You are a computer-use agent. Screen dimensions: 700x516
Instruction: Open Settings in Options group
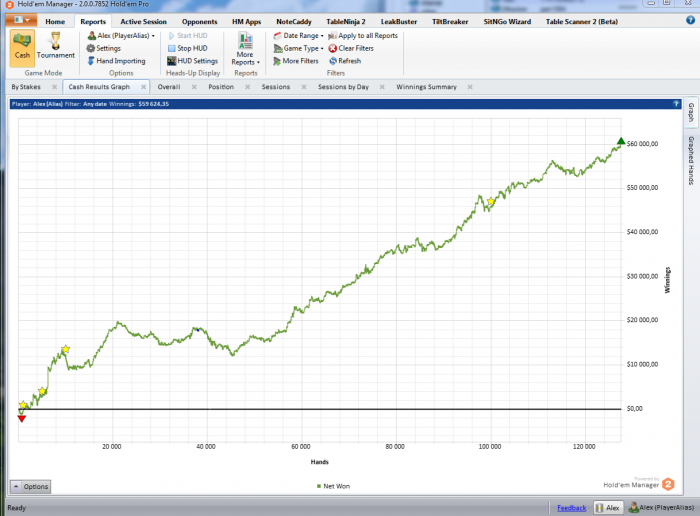click(x=104, y=48)
